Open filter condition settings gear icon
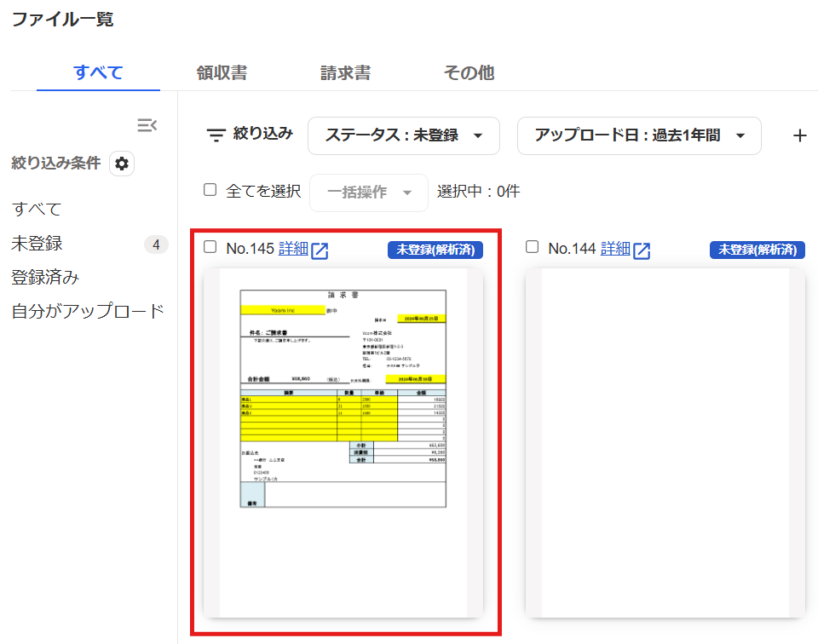818x644 pixels. (x=122, y=164)
